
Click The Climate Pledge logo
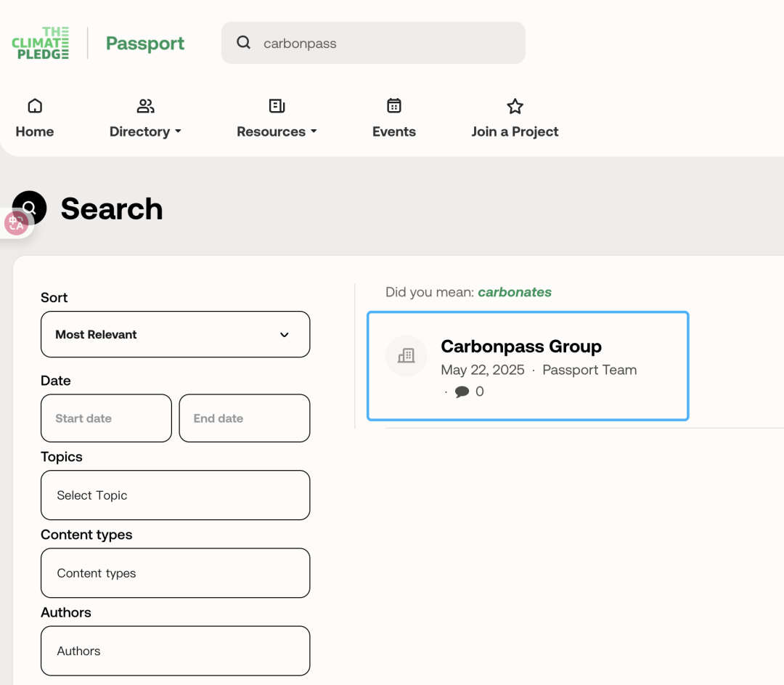[x=41, y=43]
